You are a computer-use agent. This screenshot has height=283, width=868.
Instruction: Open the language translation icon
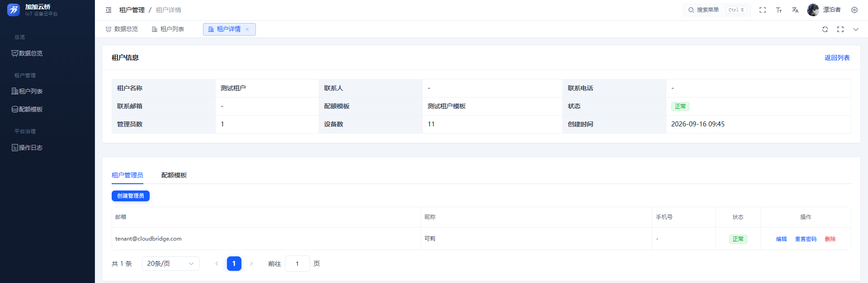pyautogui.click(x=795, y=10)
